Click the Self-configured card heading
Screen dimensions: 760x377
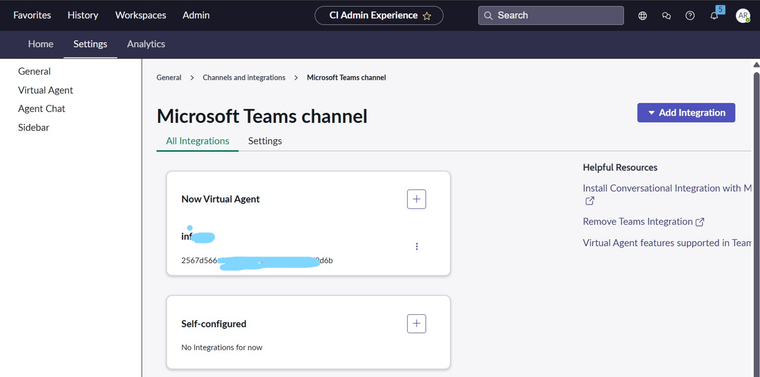[x=214, y=324]
